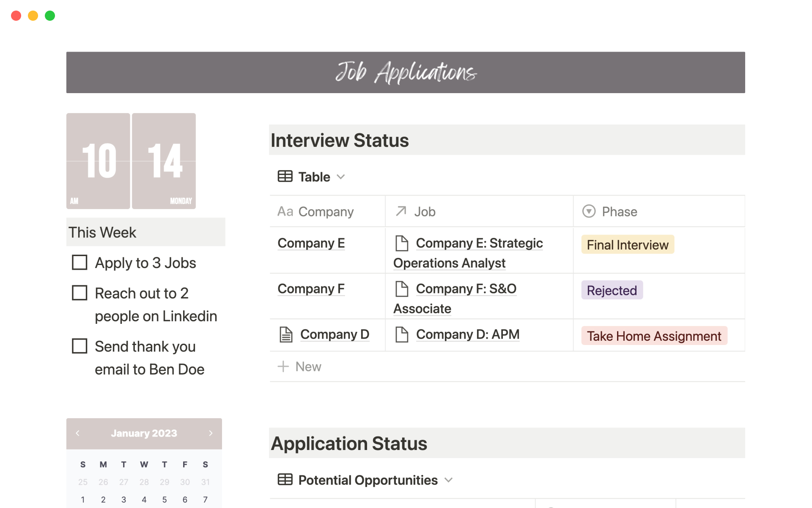812x508 pixels.
Task: Check the Apply to 3 Jobs box
Action: (80, 262)
